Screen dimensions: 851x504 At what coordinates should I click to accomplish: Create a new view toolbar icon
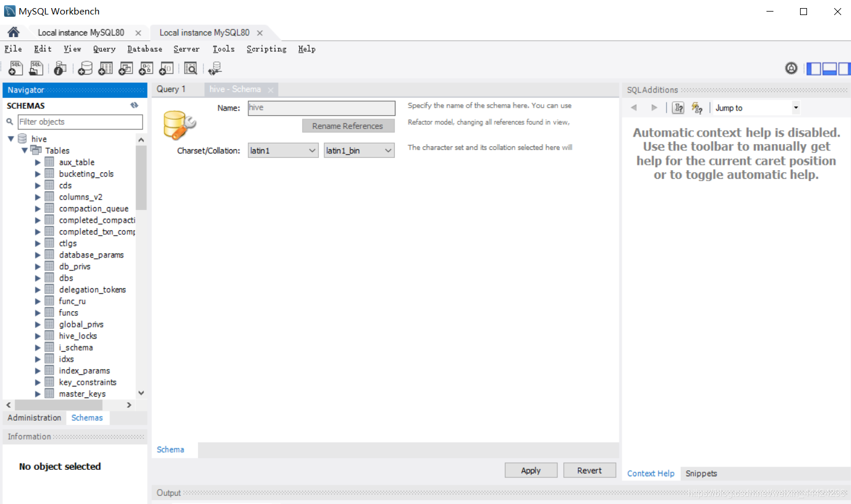pyautogui.click(x=126, y=68)
